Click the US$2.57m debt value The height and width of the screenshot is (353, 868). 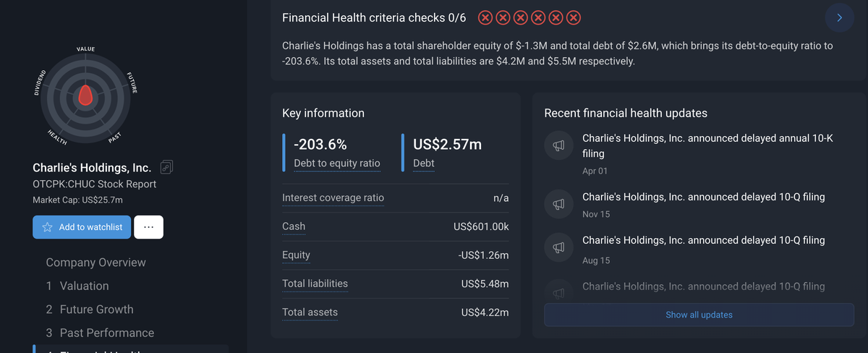click(x=447, y=144)
